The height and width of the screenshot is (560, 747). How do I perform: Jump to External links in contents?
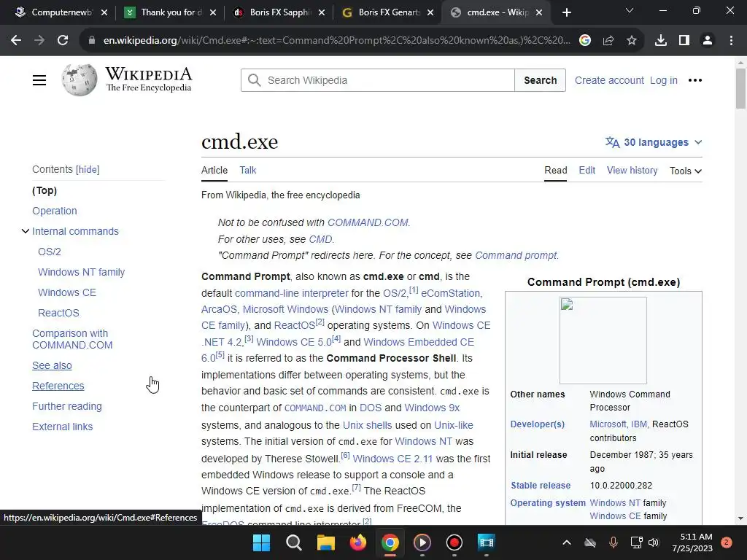click(x=63, y=427)
